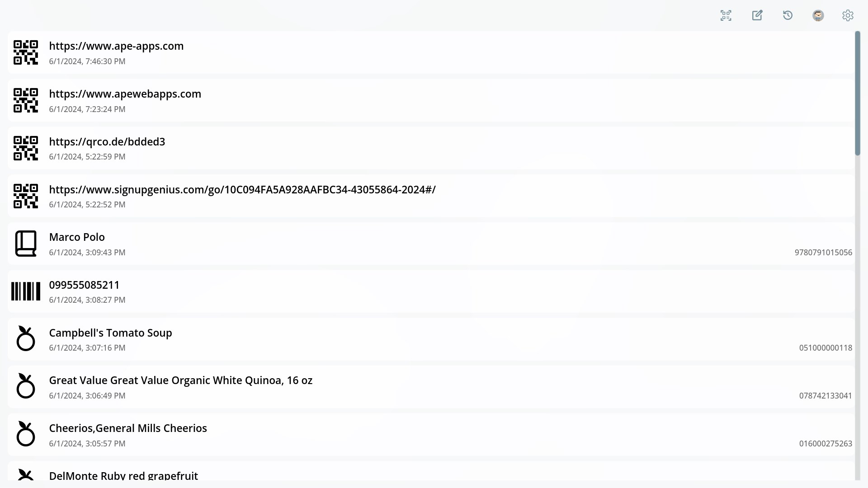Click the food icon beside Cheerios entry
This screenshot has width=868, height=488.
(x=26, y=434)
